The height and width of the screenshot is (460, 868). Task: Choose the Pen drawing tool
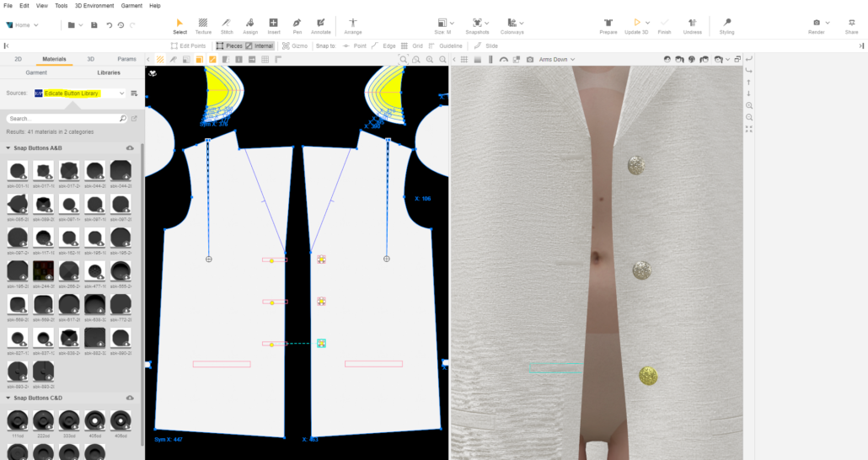[297, 25]
